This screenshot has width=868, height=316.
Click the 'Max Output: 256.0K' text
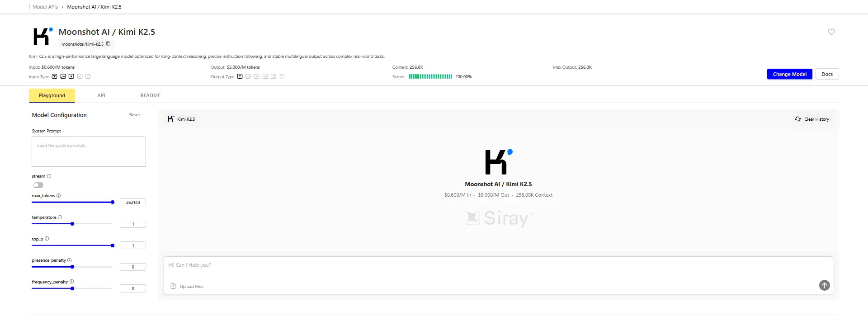(572, 67)
